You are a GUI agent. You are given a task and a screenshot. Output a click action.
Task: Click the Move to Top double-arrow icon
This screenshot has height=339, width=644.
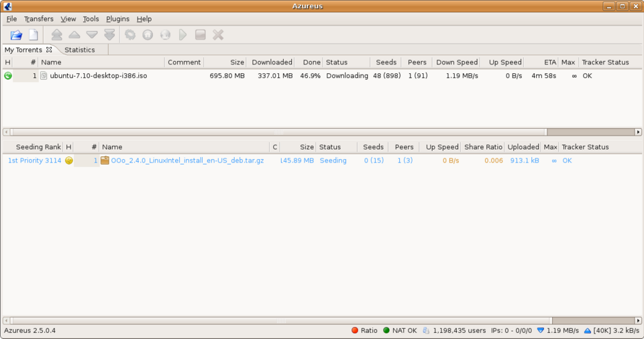coord(56,35)
